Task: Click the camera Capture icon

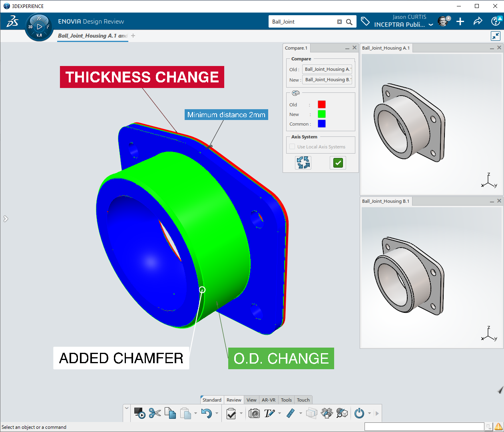Action: tap(254, 413)
